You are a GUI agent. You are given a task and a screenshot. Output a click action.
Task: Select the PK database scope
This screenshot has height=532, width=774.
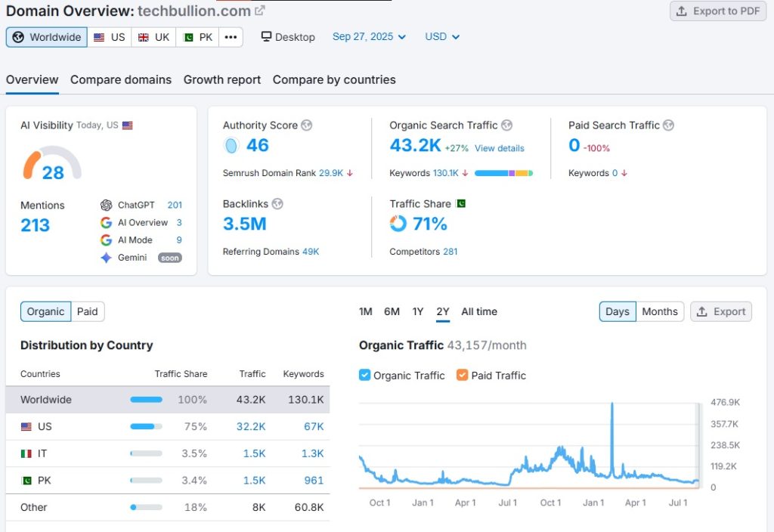[x=197, y=38]
